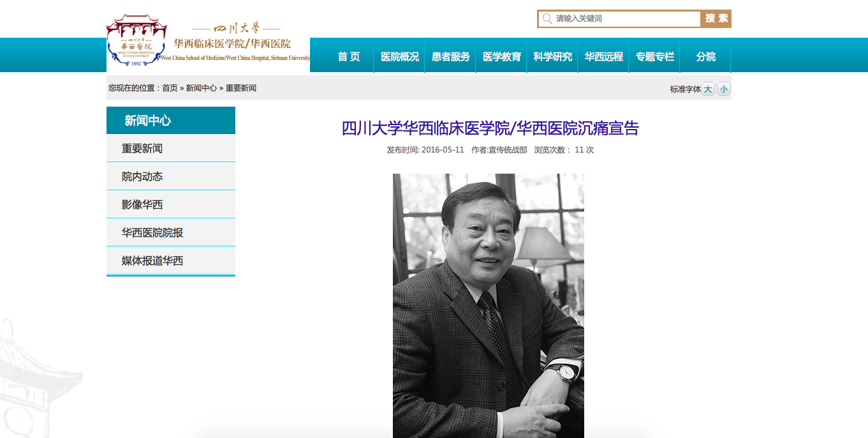The width and height of the screenshot is (868, 438).
Task: Click the article title 沉痛宣告
Action: click(x=490, y=128)
